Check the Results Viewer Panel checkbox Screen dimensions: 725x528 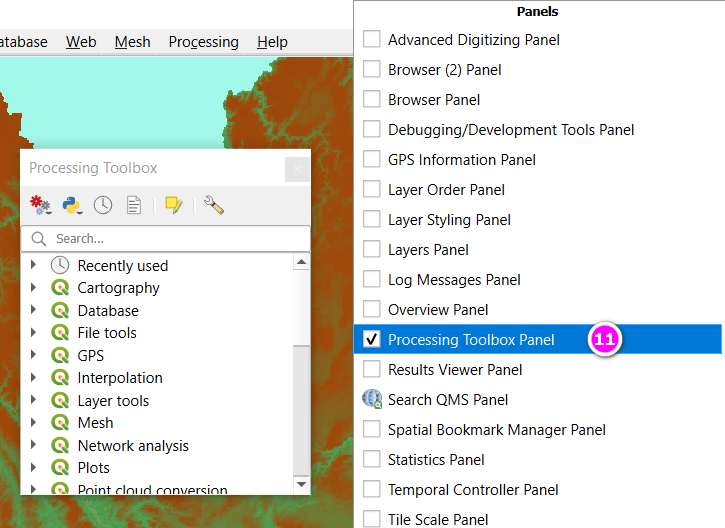click(372, 369)
